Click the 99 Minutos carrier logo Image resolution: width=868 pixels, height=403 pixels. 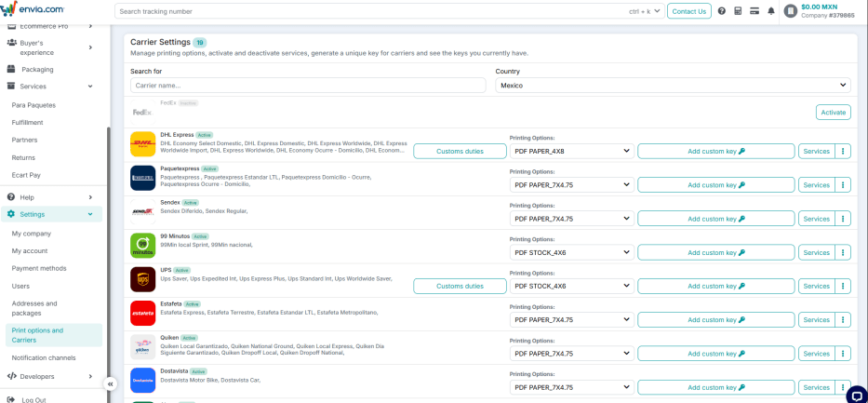(x=143, y=246)
